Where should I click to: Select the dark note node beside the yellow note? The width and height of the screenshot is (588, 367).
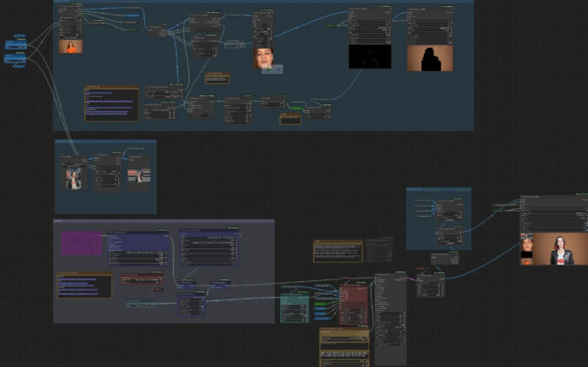click(379, 249)
